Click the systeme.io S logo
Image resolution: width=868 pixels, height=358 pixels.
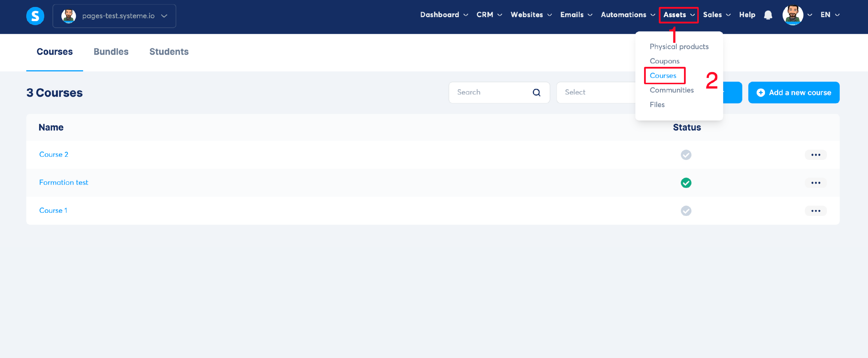coord(35,16)
